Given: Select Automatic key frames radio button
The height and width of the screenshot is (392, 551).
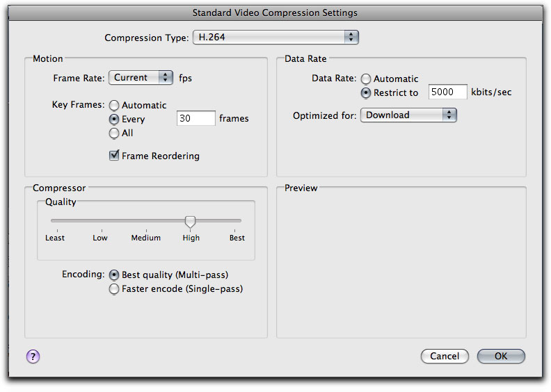Looking at the screenshot, I should click(x=114, y=105).
